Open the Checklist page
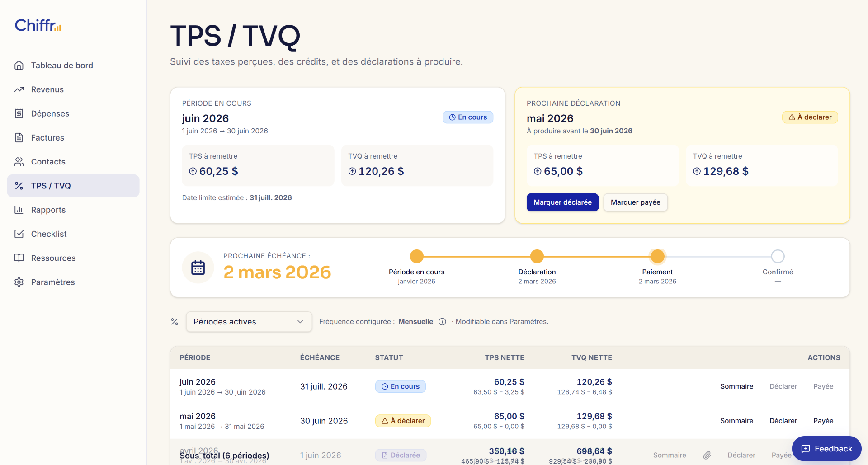Image resolution: width=868 pixels, height=465 pixels. click(73, 234)
